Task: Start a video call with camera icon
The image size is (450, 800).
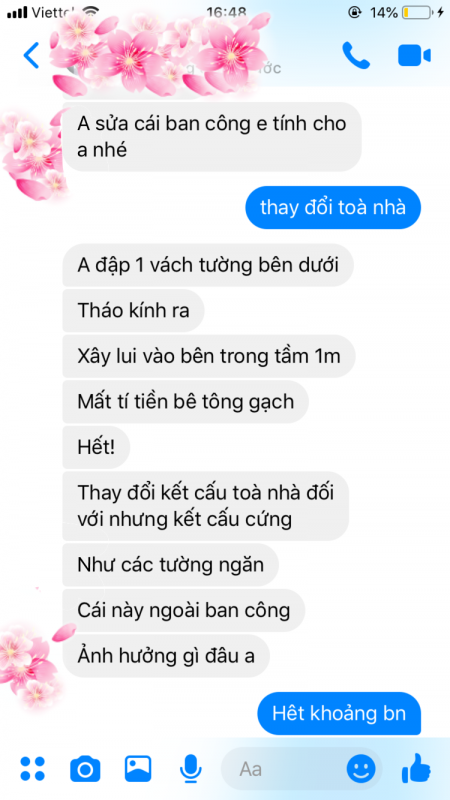Action: [x=414, y=56]
